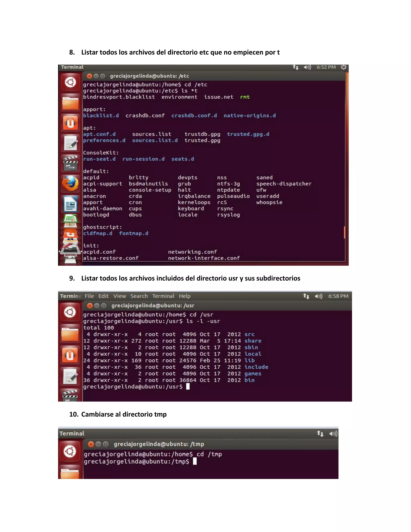Open Files folder in /usr screenshot launcher
Image resolution: width=411 pixels, height=532 pixels.
pos(70,333)
